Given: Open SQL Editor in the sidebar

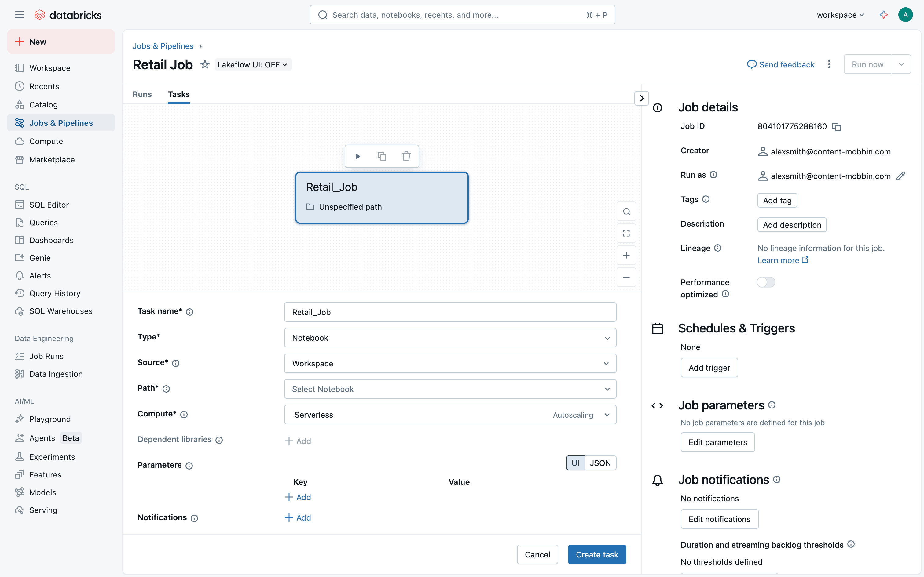Looking at the screenshot, I should [49, 205].
